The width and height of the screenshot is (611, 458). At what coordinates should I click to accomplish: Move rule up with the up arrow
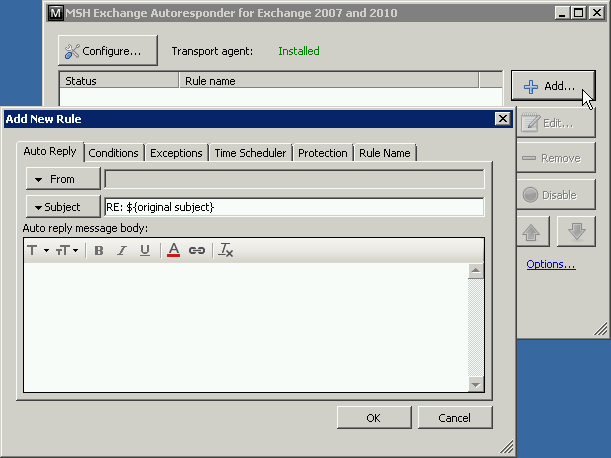(532, 232)
